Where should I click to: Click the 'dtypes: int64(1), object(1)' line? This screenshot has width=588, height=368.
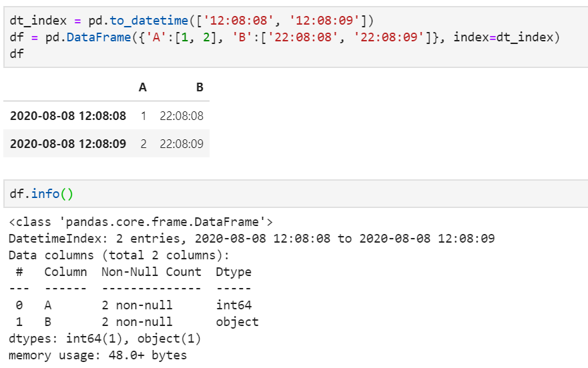pos(105,339)
